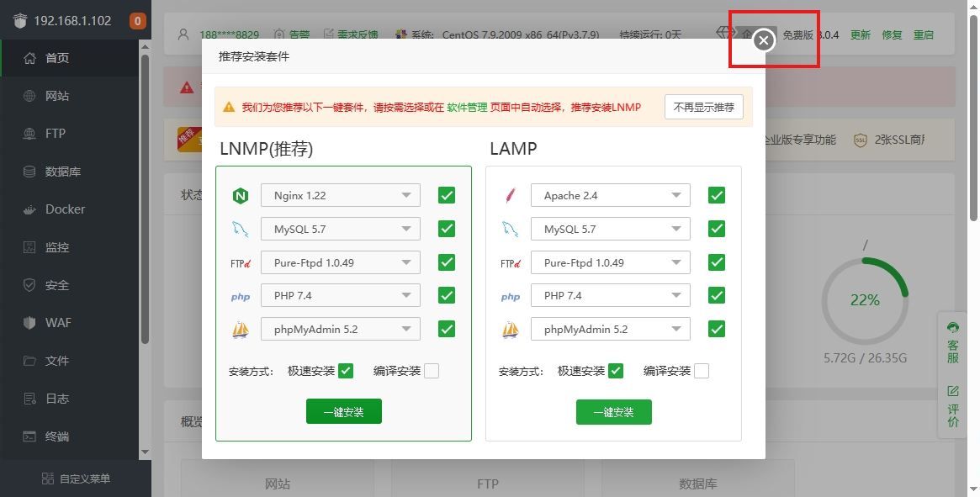The height and width of the screenshot is (497, 980).
Task: Click the Nginx logo icon in LNMP
Action: (x=240, y=196)
